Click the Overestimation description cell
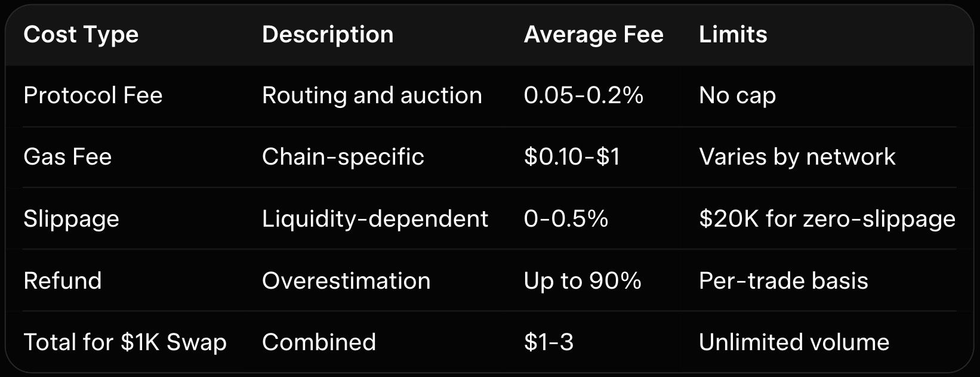The image size is (980, 377). click(346, 280)
